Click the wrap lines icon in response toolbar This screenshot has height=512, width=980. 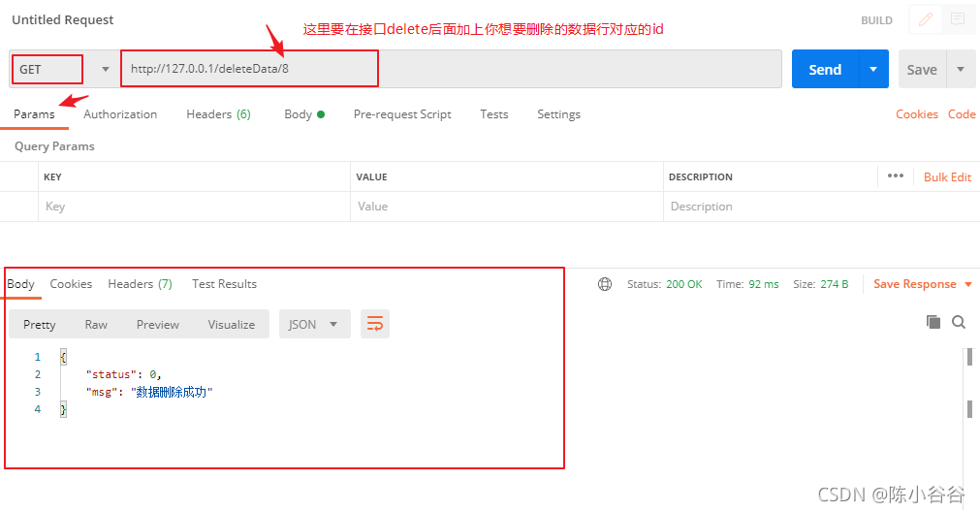pos(375,324)
